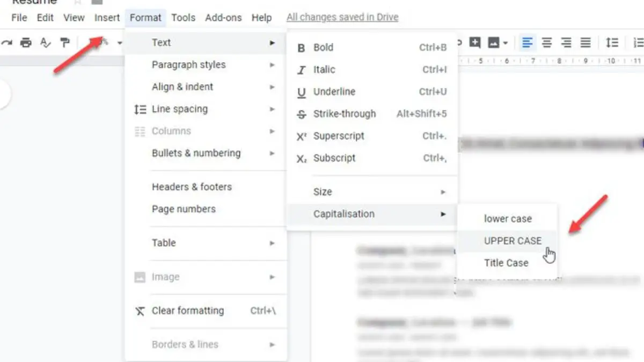
Task: Select the justify alignment icon
Action: click(x=586, y=42)
